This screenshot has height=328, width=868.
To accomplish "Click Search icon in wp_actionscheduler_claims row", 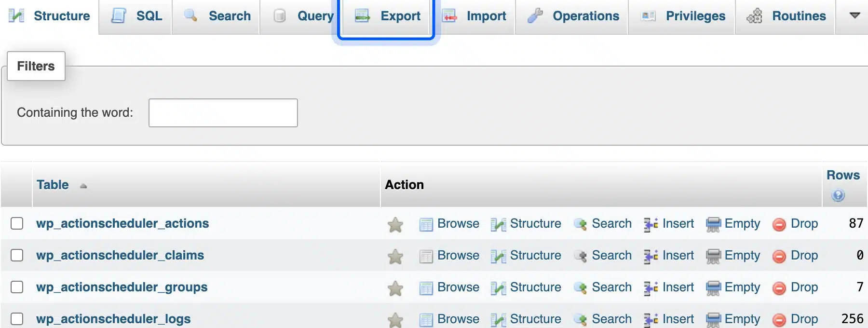I will tap(581, 256).
